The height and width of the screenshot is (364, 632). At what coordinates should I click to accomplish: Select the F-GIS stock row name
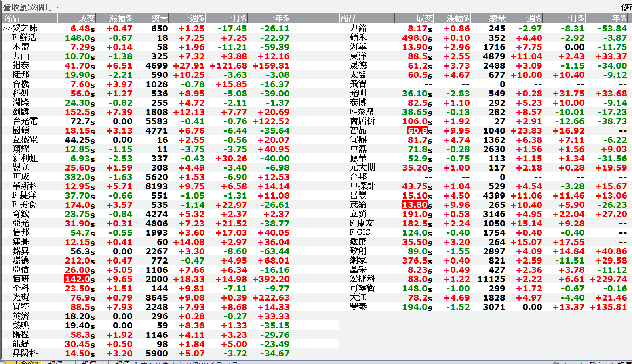(x=360, y=232)
